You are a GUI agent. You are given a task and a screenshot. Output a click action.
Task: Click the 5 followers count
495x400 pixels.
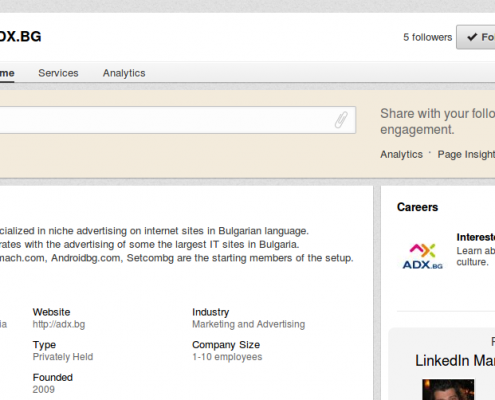click(x=427, y=37)
